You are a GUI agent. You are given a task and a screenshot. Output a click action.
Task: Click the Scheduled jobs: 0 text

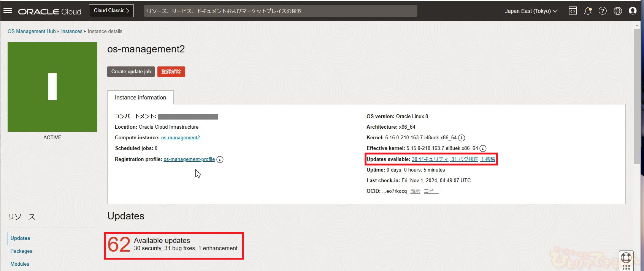136,148
